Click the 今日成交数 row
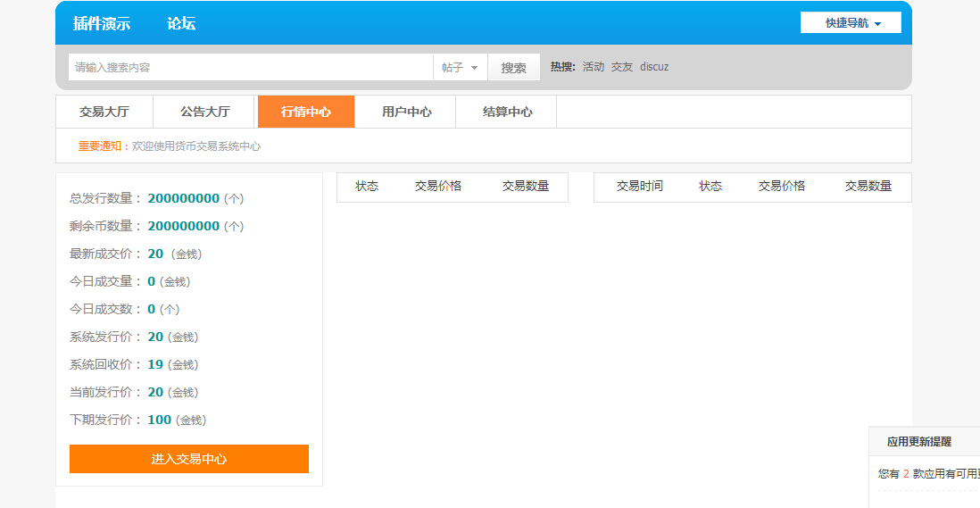980x508 pixels. pyautogui.click(x=124, y=309)
